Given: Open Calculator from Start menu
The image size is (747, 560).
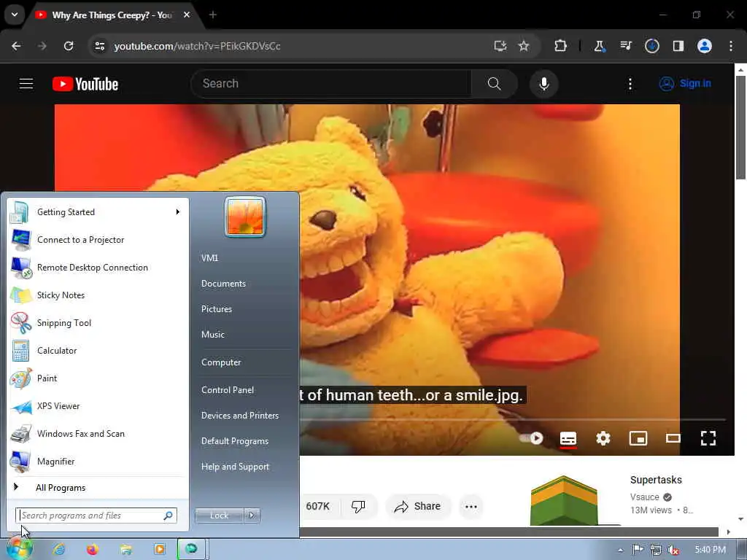Looking at the screenshot, I should [98, 351].
